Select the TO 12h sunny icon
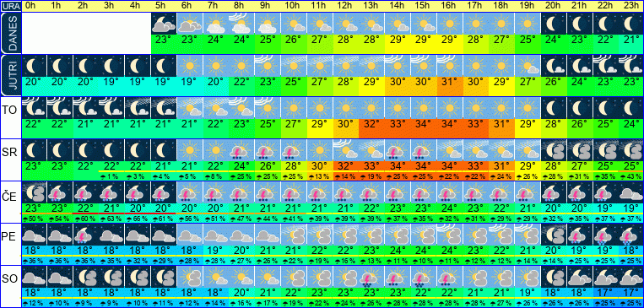644x308 pixels. (346, 108)
